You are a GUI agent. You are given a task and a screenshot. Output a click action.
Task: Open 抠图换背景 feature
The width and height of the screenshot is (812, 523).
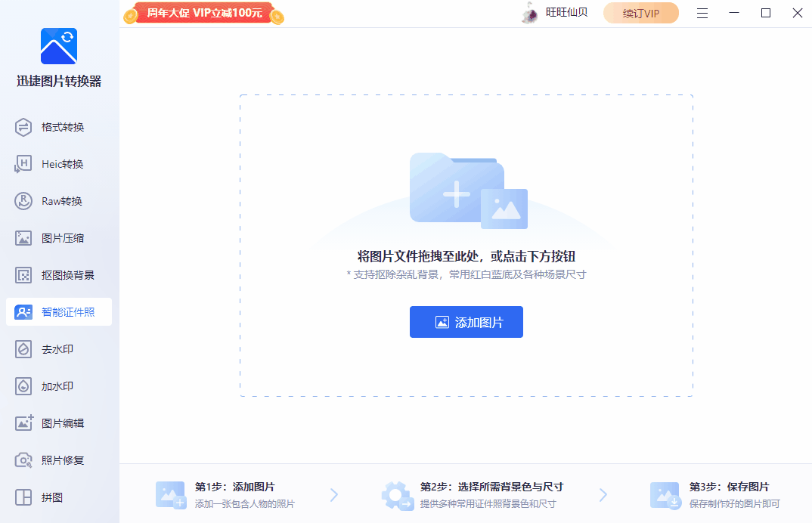click(59, 275)
